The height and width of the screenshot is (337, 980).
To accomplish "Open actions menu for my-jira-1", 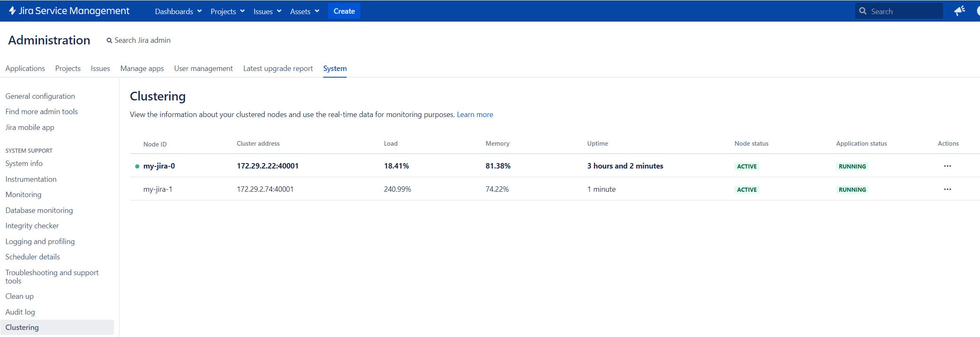I will pos(947,189).
